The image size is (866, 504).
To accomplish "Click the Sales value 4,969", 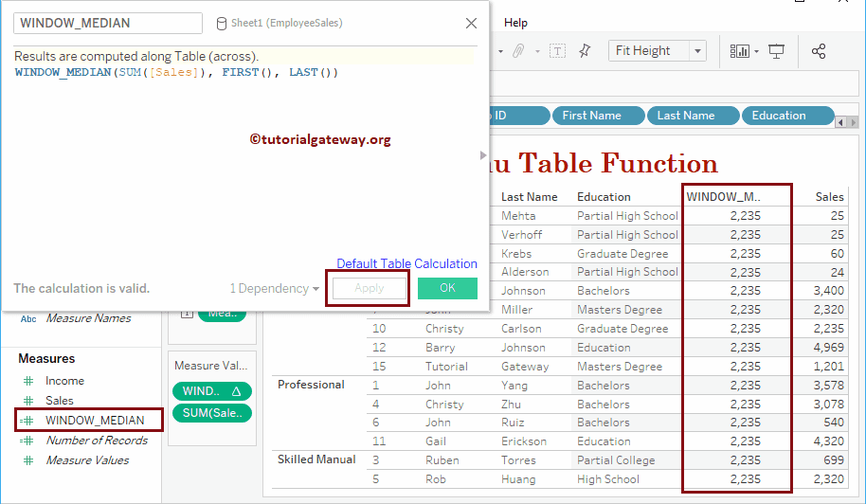I will click(x=828, y=348).
